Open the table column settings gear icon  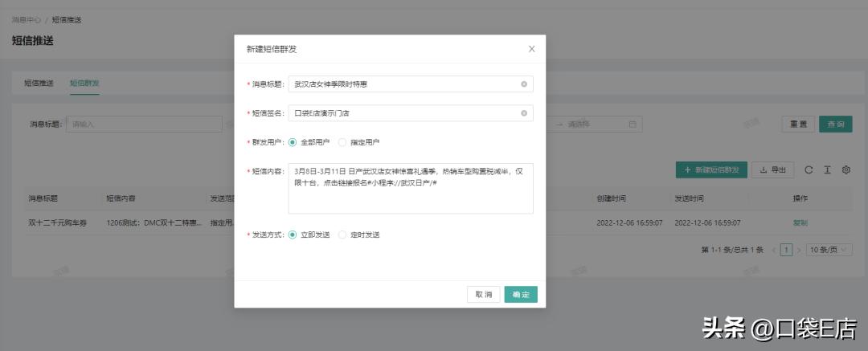pyautogui.click(x=845, y=170)
